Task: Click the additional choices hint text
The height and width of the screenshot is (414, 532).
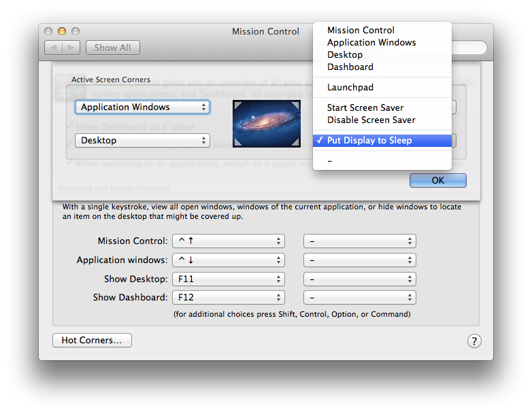Action: tap(292, 314)
